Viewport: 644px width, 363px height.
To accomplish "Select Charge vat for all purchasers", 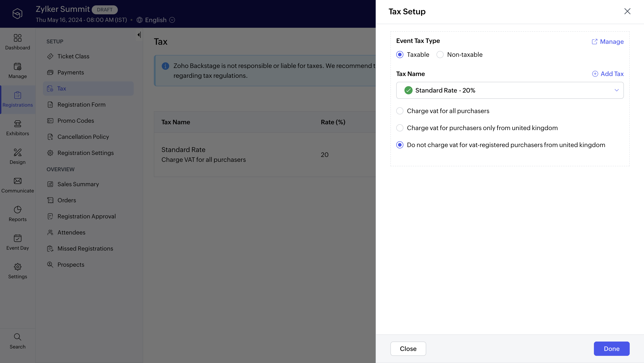I will 400,111.
